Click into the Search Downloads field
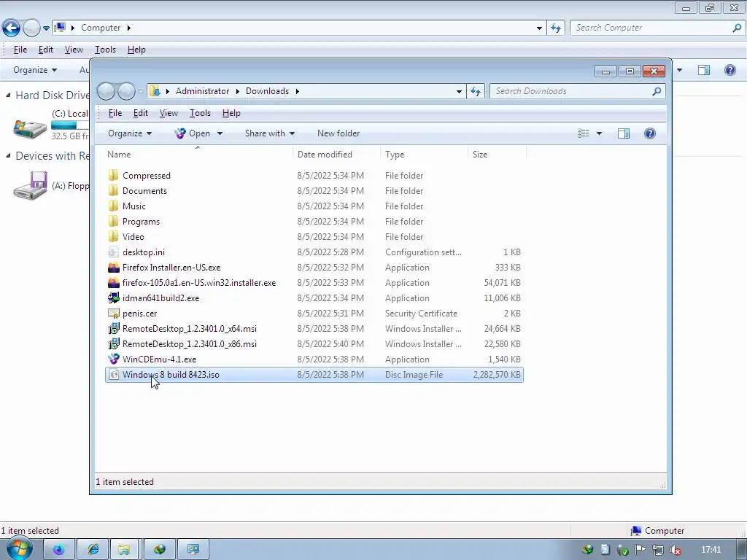This screenshot has width=747, height=560. pos(572,91)
